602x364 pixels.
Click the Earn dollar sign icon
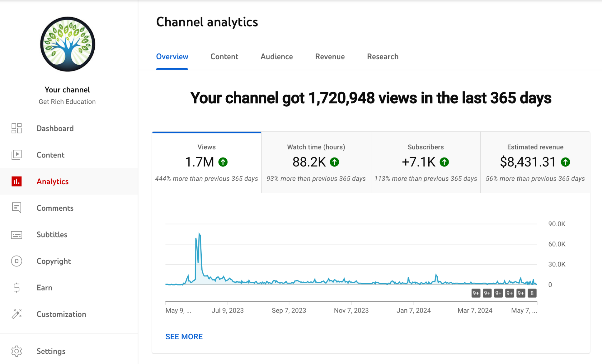pos(16,287)
